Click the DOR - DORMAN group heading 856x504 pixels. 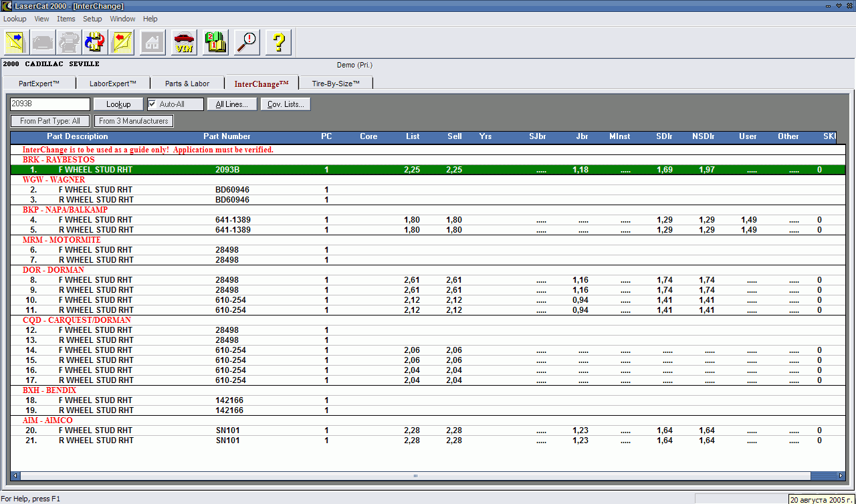click(x=53, y=270)
